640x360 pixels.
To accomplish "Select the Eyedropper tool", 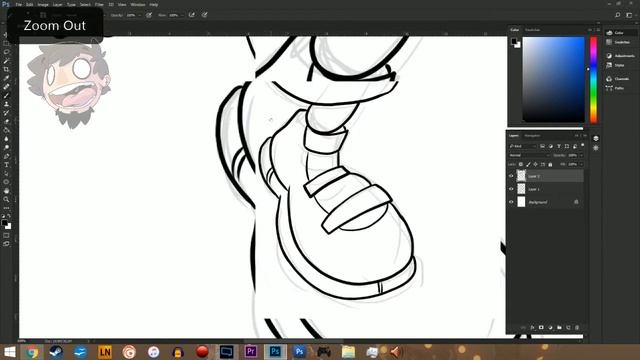I will point(7,78).
